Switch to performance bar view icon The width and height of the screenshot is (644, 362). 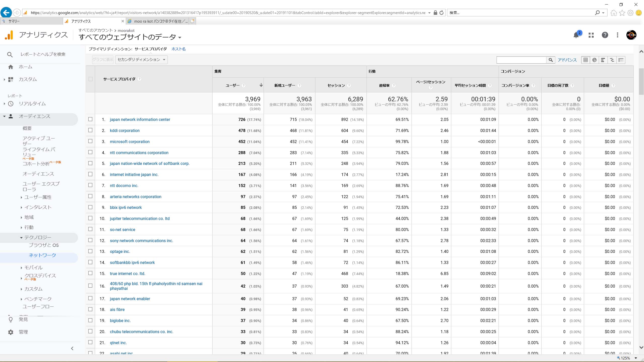point(603,60)
